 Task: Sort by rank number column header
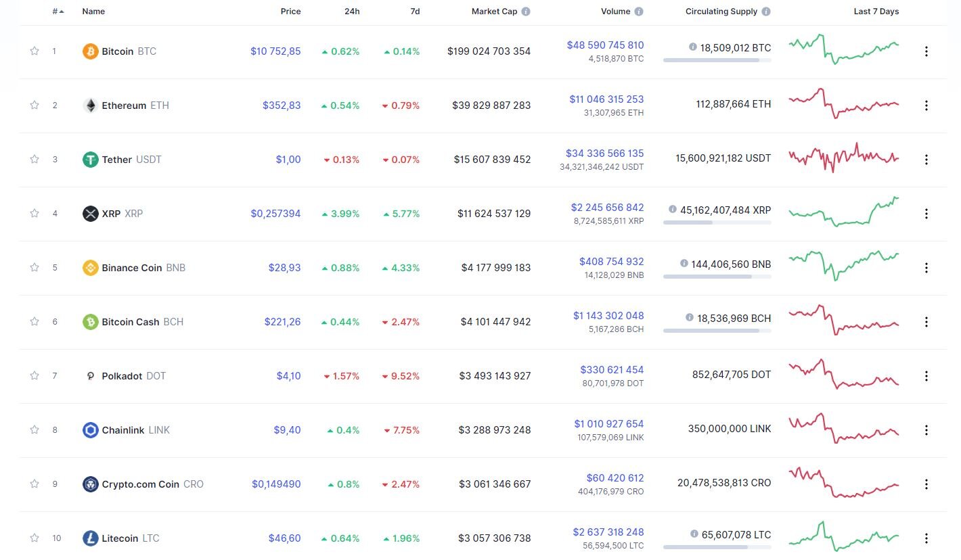point(58,11)
